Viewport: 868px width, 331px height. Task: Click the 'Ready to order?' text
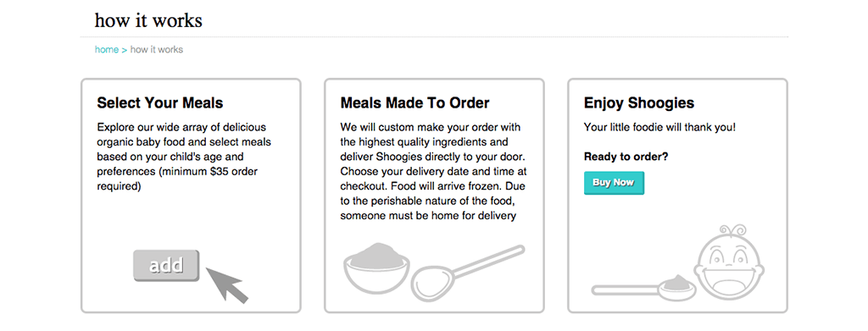coord(626,157)
